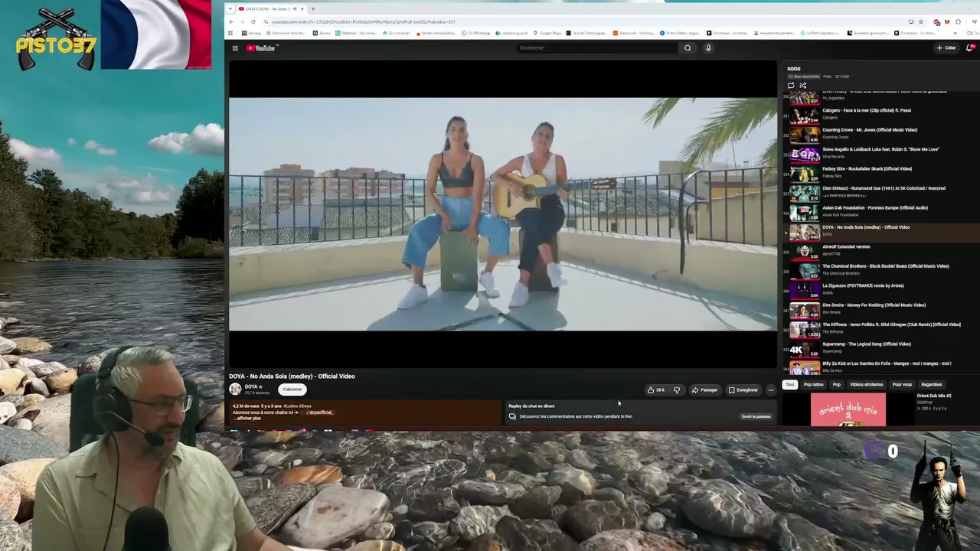This screenshot has height=551, width=980.
Task: Dislike the video with thumbs-down
Action: pos(677,390)
